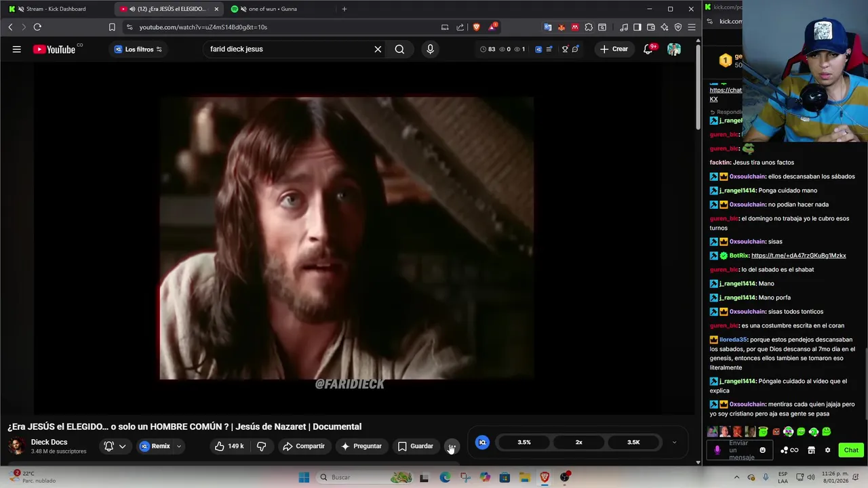Reload the page
Screen dimensions: 868x488
point(37,27)
